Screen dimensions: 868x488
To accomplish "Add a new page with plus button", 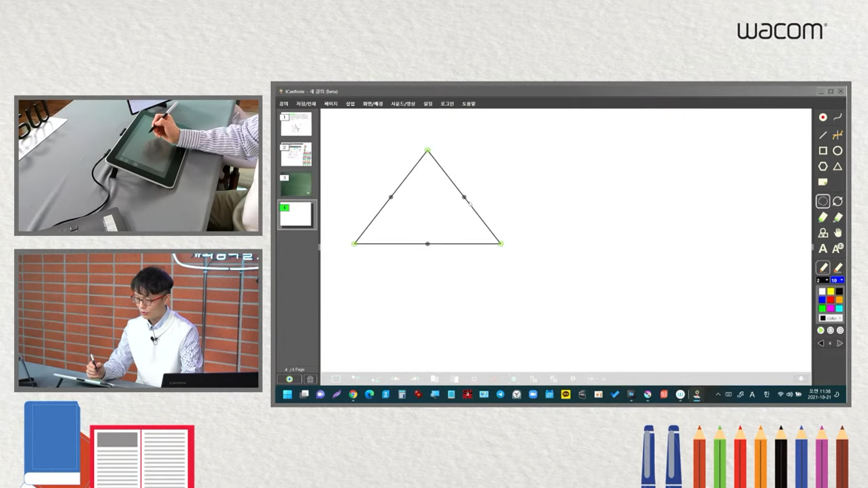I will [289, 379].
